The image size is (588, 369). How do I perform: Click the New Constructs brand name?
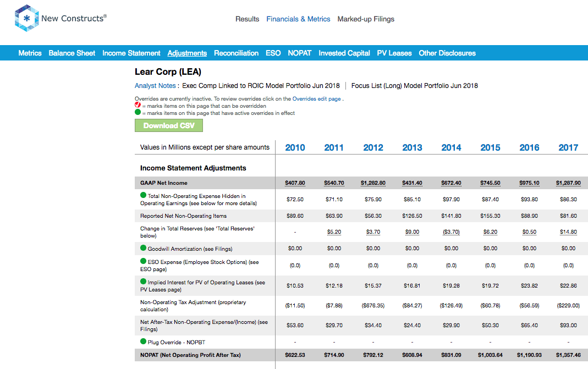click(x=74, y=18)
